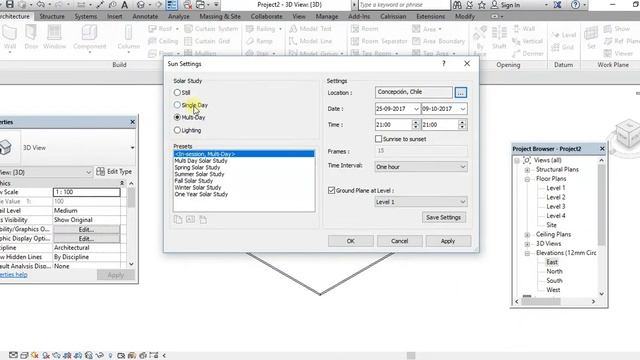Image resolution: width=640 pixels, height=360 pixels.
Task: Open the start date dropdown 25-09-2017
Action: (x=416, y=109)
